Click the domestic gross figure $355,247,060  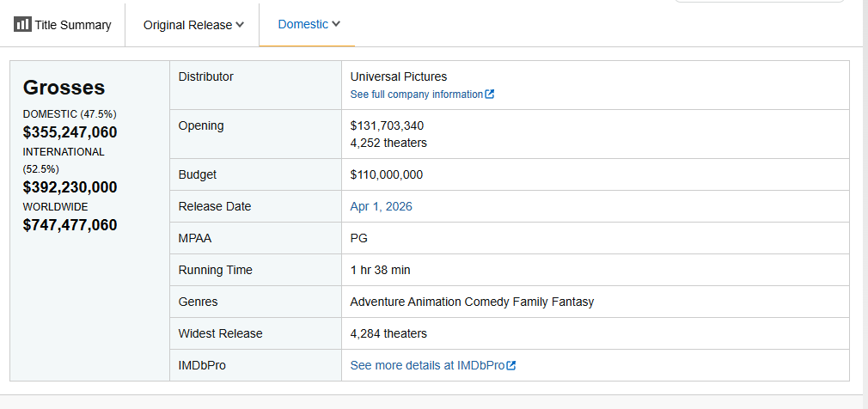tap(70, 132)
